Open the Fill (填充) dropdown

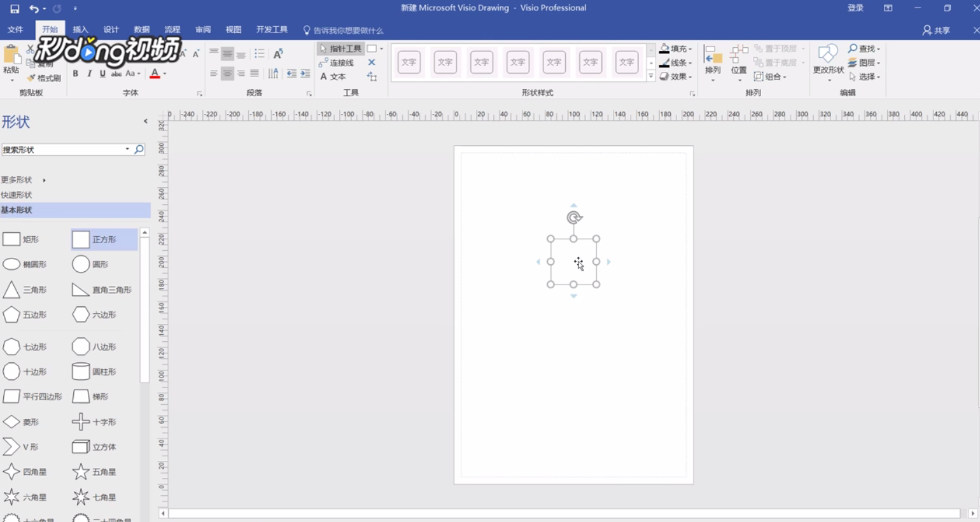(x=676, y=48)
